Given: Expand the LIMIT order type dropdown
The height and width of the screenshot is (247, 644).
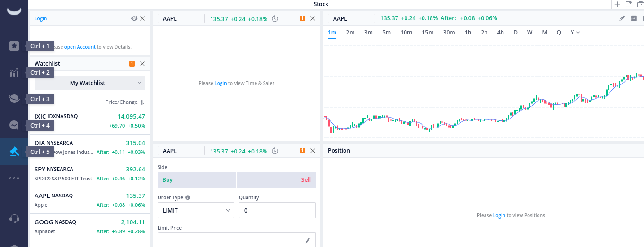Looking at the screenshot, I should coord(196,210).
